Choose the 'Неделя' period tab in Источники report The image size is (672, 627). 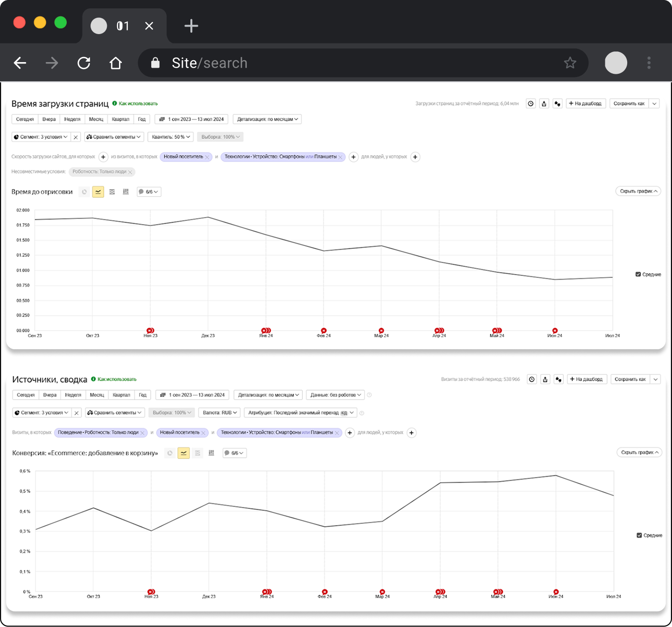coord(73,395)
